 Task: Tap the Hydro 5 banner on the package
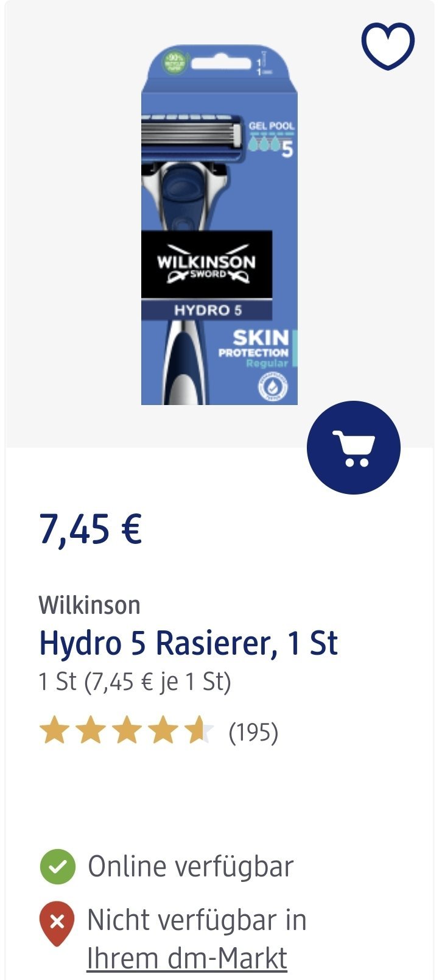[x=207, y=310]
